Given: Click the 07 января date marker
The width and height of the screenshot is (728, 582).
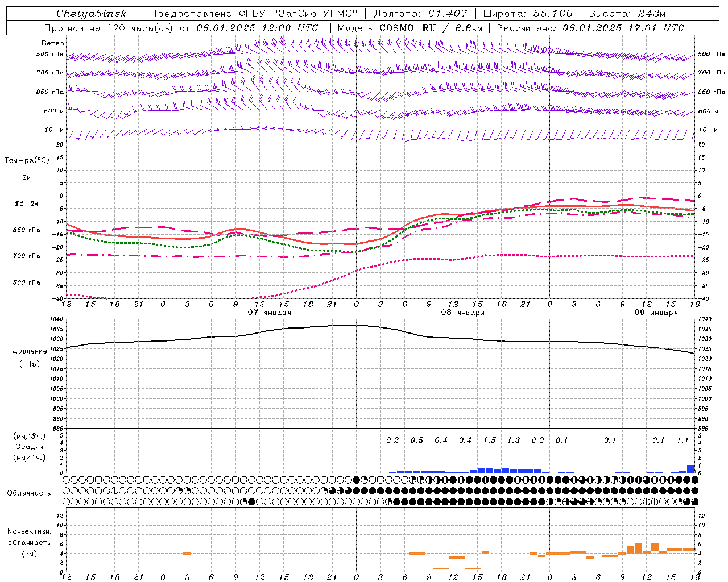Looking at the screenshot, I should pyautogui.click(x=269, y=312).
